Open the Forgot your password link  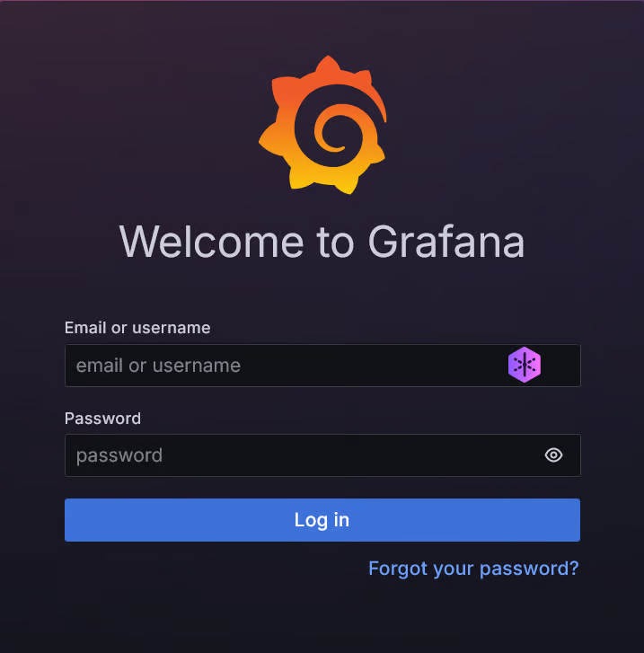click(x=473, y=569)
